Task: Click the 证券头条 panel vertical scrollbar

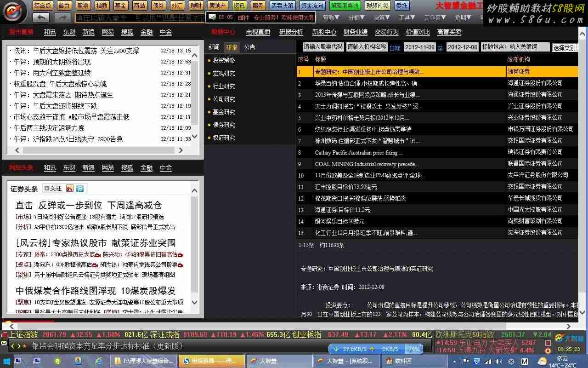Action: coord(194,246)
